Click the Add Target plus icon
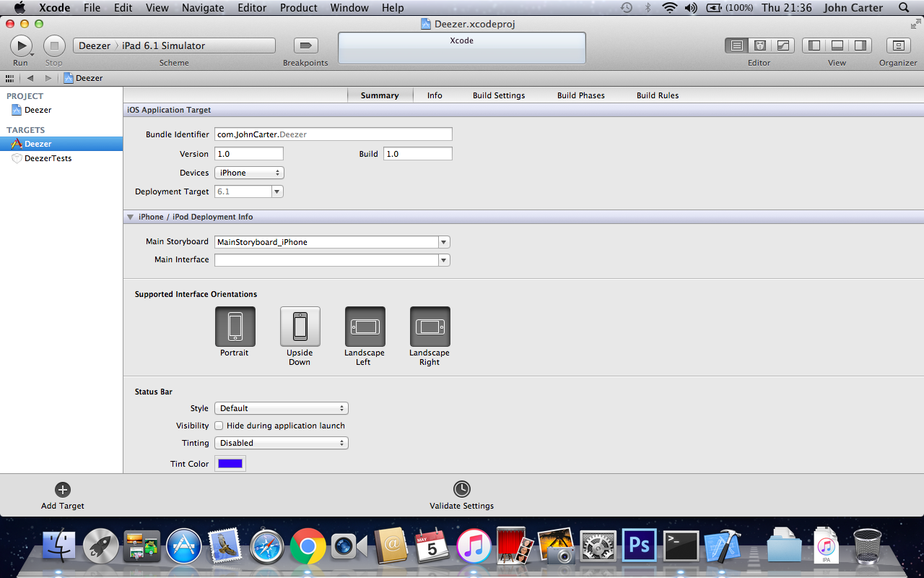 tap(63, 489)
